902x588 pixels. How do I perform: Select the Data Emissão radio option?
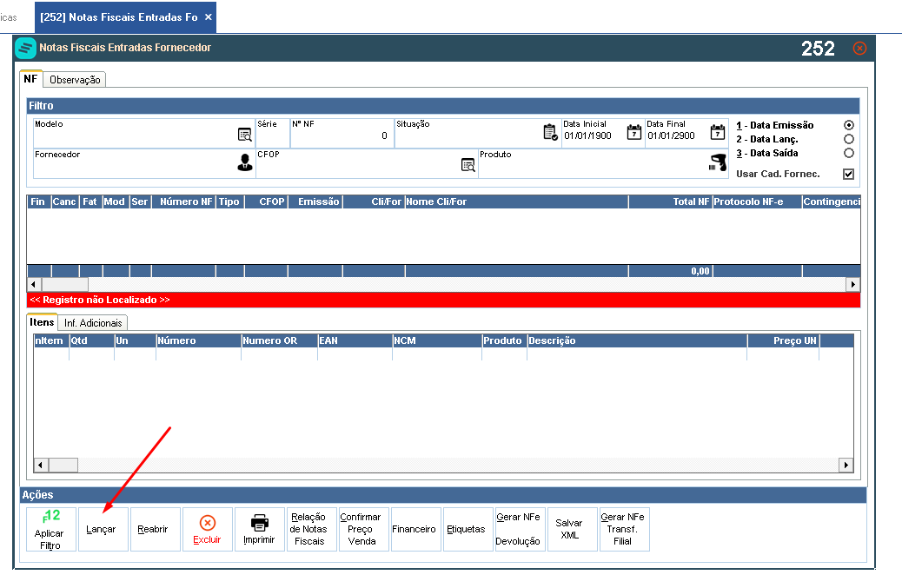coord(848,125)
